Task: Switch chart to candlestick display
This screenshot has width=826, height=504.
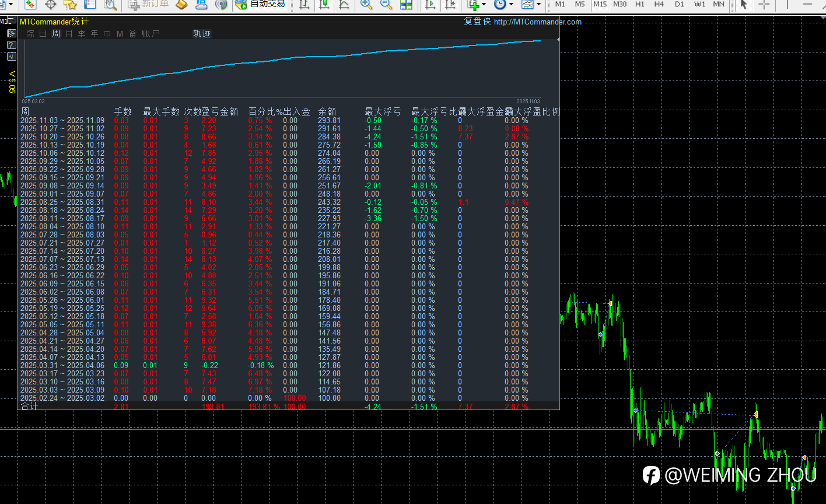Action: pos(324,5)
